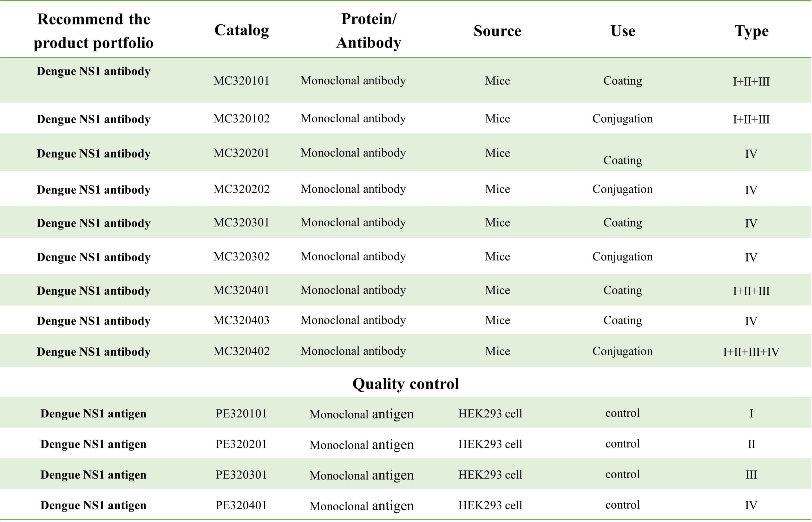
Task: Click catalog number MC320402
Action: 241,351
